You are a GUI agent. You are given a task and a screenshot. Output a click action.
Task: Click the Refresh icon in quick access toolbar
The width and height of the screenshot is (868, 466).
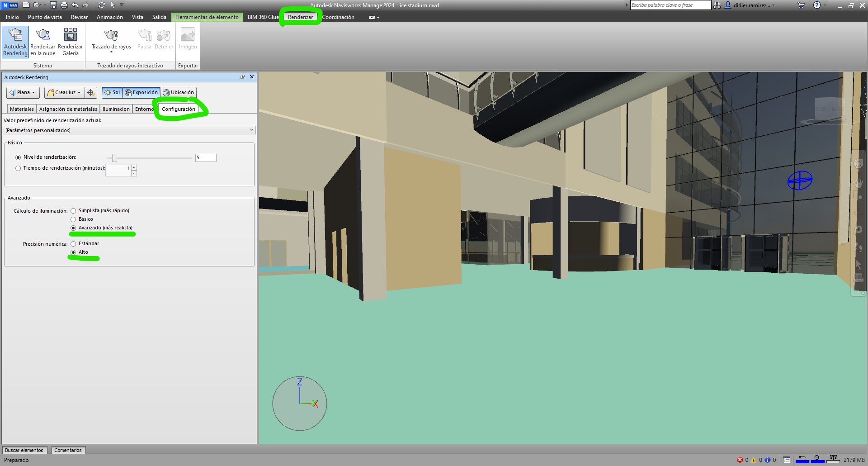(x=101, y=5)
